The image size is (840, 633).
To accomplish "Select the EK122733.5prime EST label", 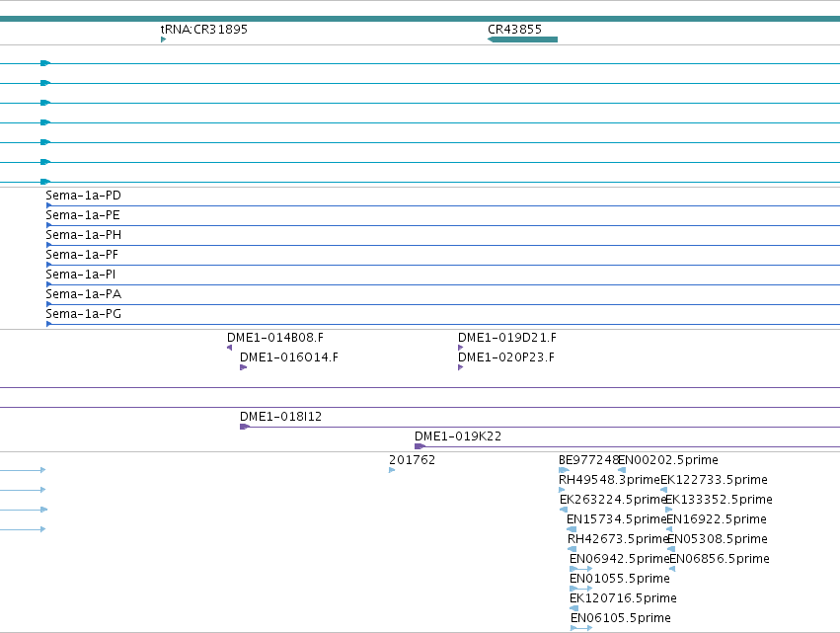I will [714, 480].
